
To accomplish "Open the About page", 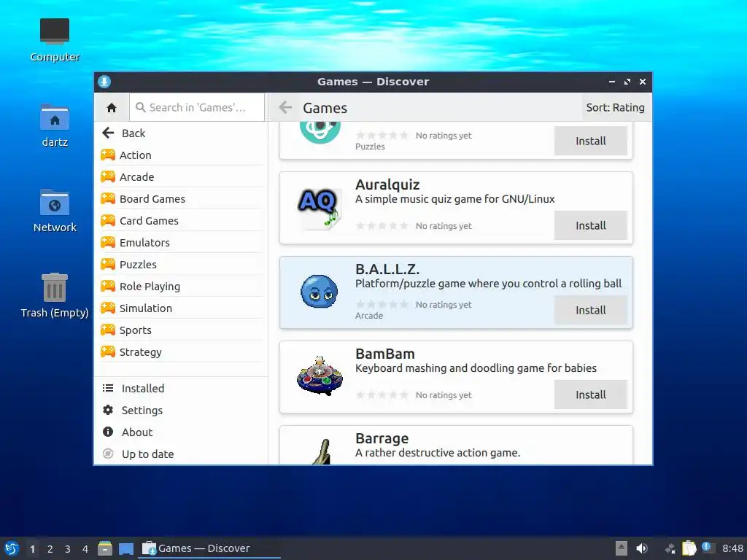I will tap(181, 432).
